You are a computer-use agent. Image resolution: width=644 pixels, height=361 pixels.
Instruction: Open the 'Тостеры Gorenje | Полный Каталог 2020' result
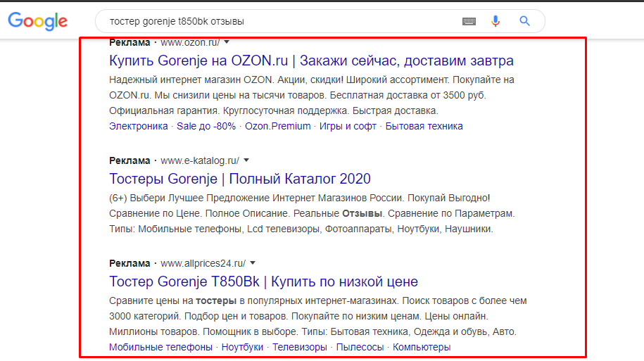click(240, 179)
